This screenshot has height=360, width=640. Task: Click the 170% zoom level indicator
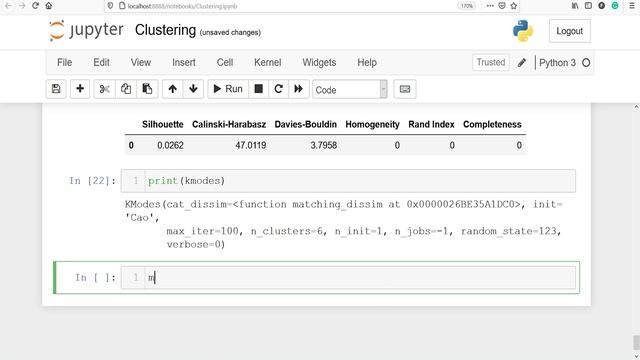(467, 6)
